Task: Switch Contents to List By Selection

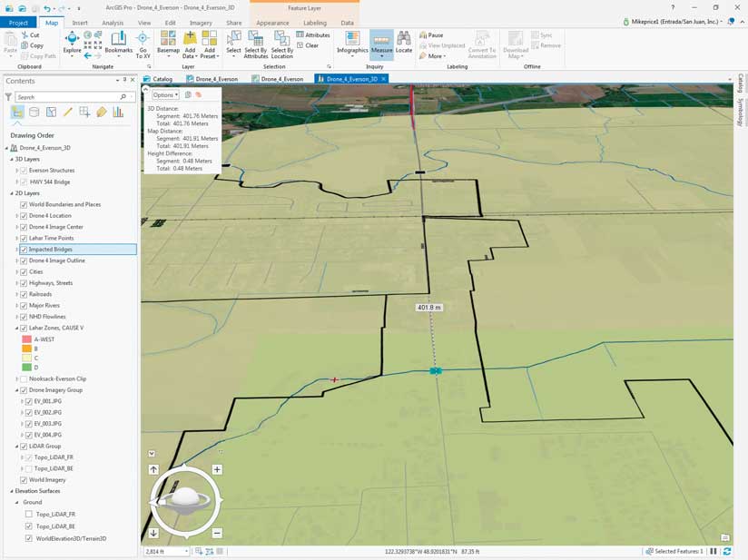Action: (x=51, y=113)
